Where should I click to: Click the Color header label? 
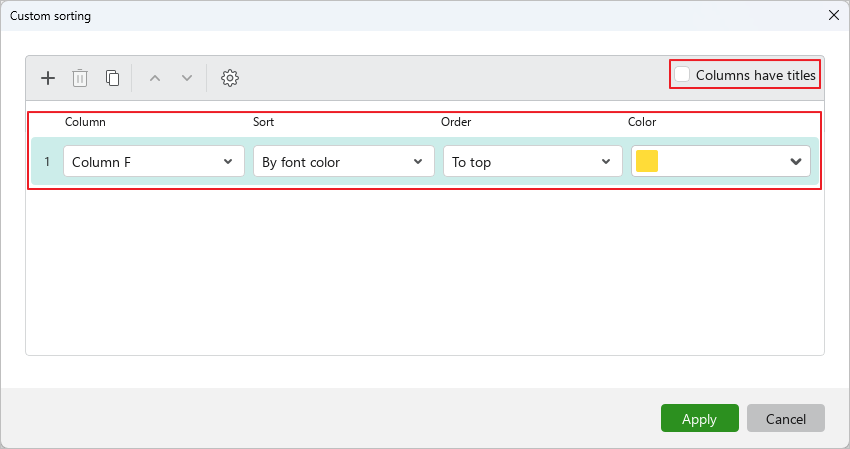(642, 122)
